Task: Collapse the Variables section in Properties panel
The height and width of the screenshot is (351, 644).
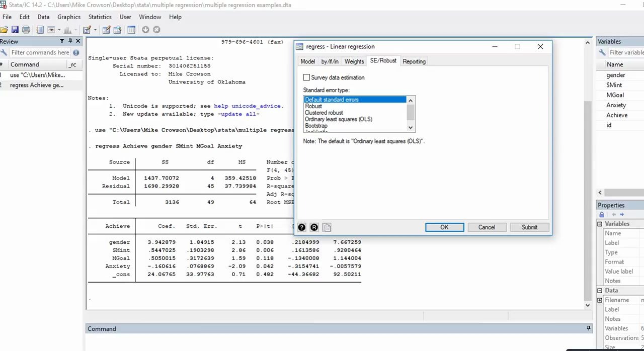Action: tap(600, 223)
